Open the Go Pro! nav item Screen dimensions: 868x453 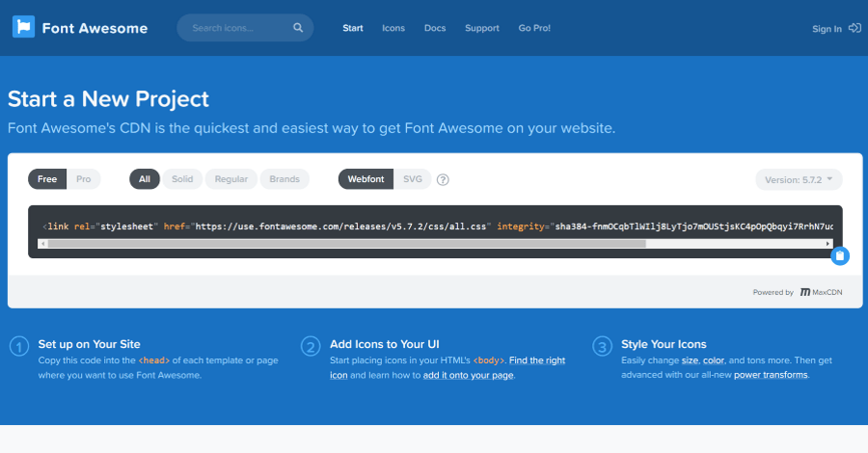click(534, 28)
